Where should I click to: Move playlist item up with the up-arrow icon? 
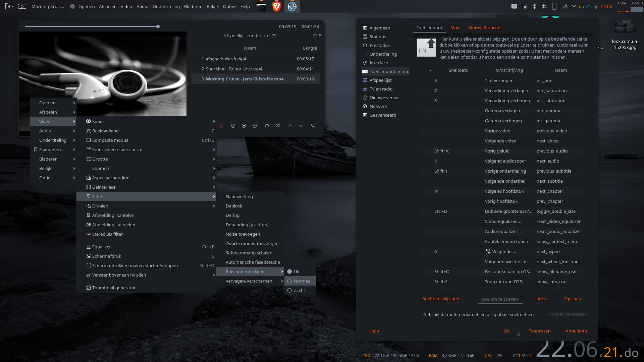(x=290, y=126)
